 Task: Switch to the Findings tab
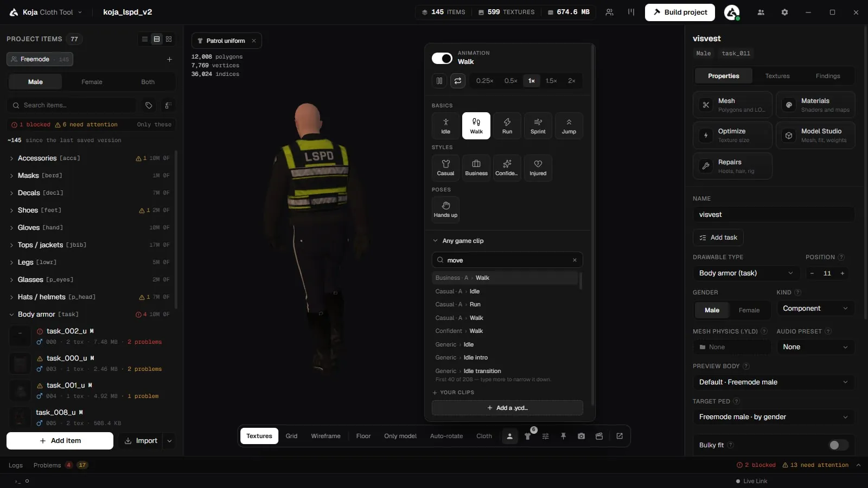coord(828,76)
